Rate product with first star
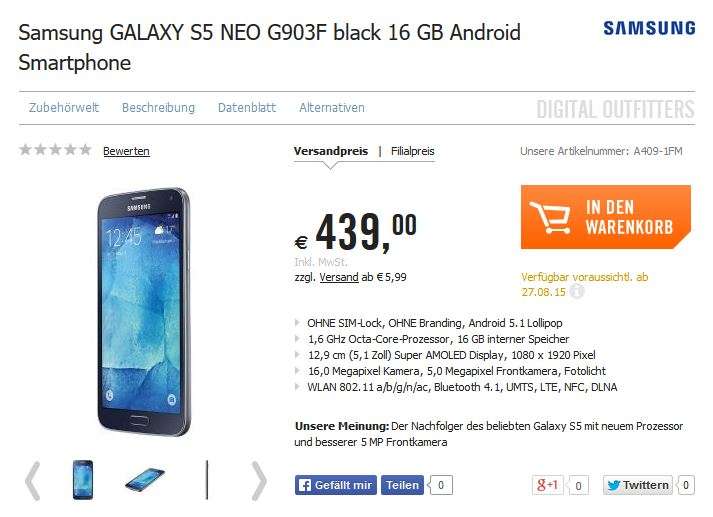 click(25, 150)
